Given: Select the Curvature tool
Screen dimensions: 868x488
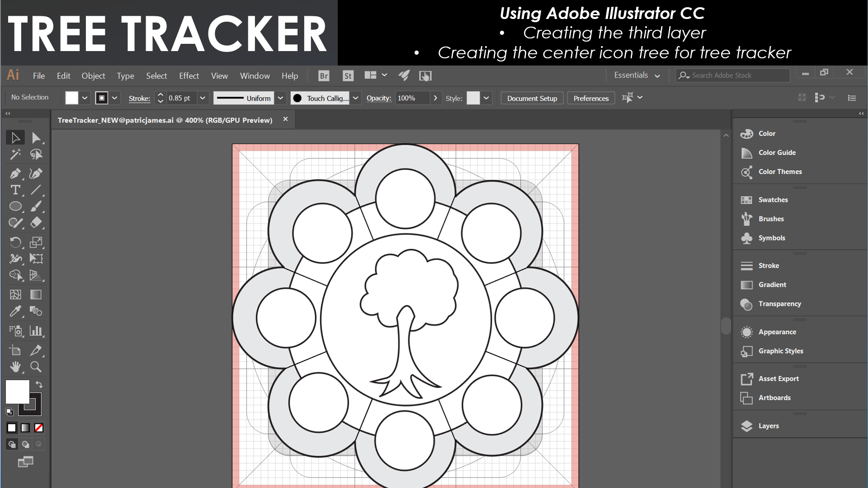Looking at the screenshot, I should point(36,174).
